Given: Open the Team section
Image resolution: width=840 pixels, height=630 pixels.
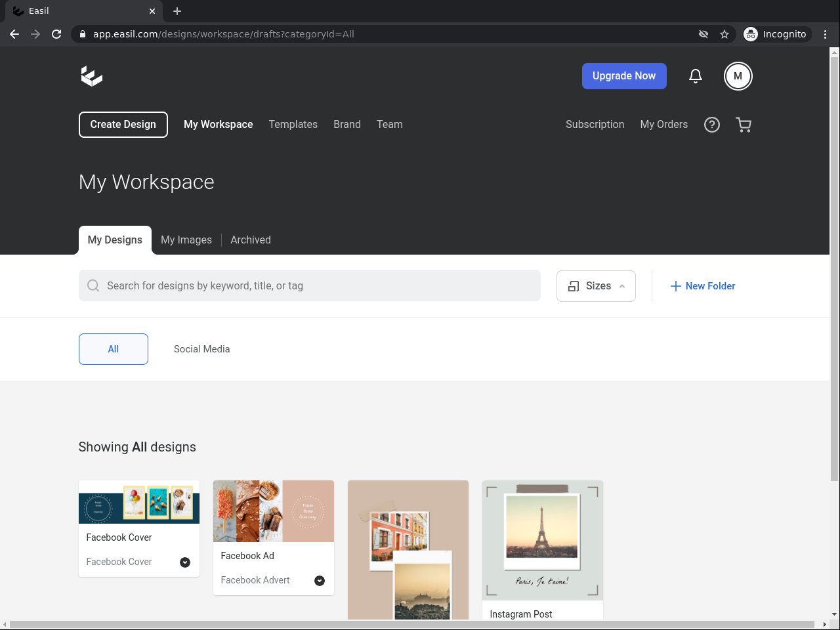Looking at the screenshot, I should point(390,125).
